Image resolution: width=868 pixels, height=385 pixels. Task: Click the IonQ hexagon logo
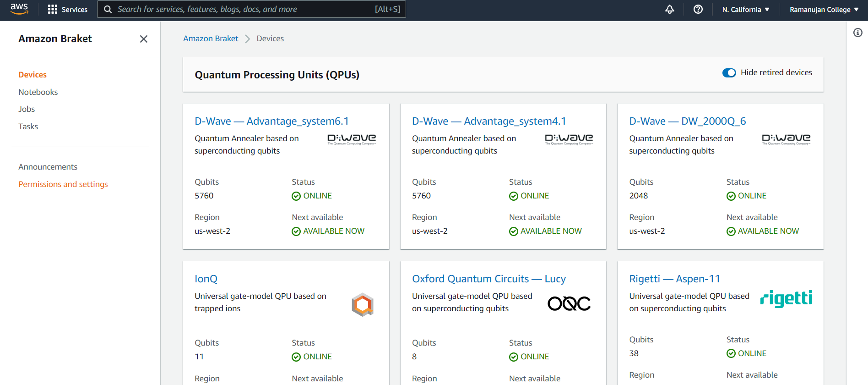click(363, 304)
